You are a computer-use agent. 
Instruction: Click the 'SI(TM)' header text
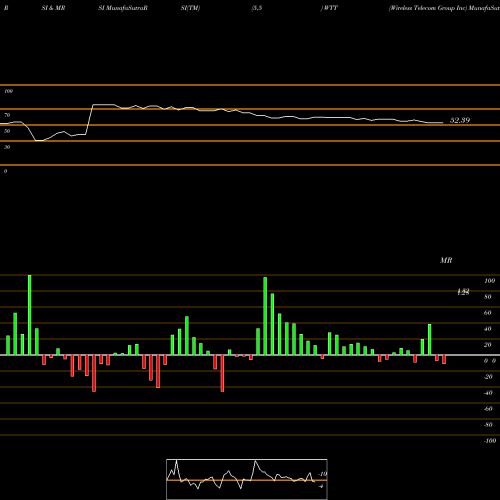coord(190,8)
